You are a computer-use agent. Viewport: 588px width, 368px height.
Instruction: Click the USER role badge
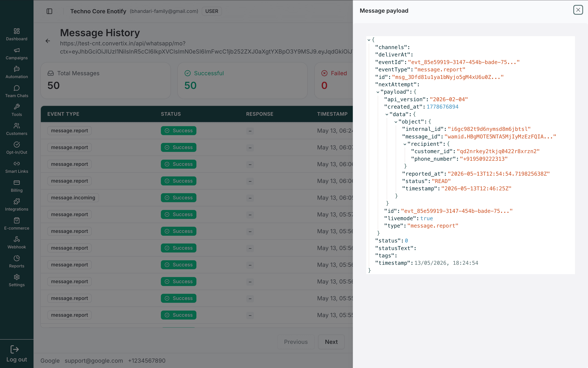pyautogui.click(x=212, y=11)
